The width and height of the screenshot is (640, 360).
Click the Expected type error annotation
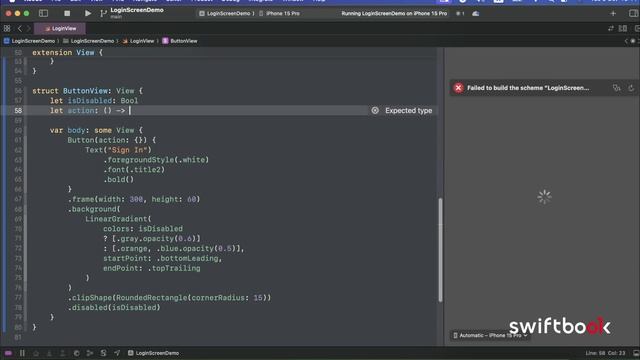[x=409, y=111]
